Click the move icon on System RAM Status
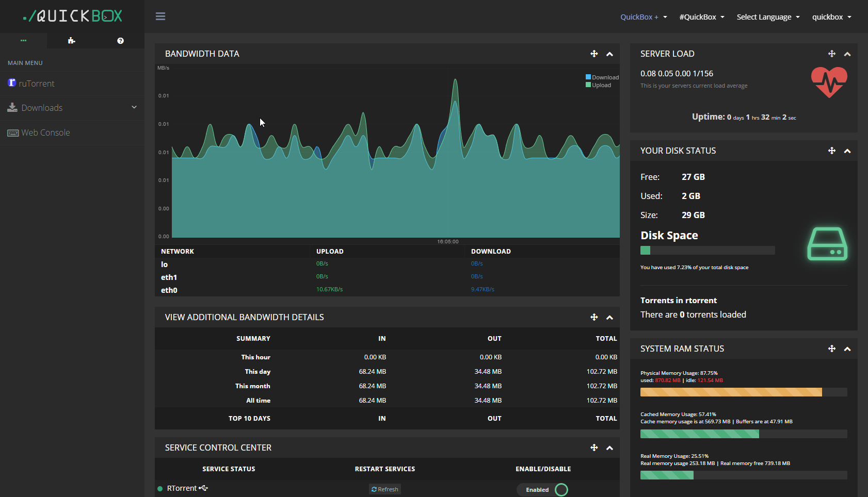This screenshot has height=497, width=868. (x=831, y=349)
